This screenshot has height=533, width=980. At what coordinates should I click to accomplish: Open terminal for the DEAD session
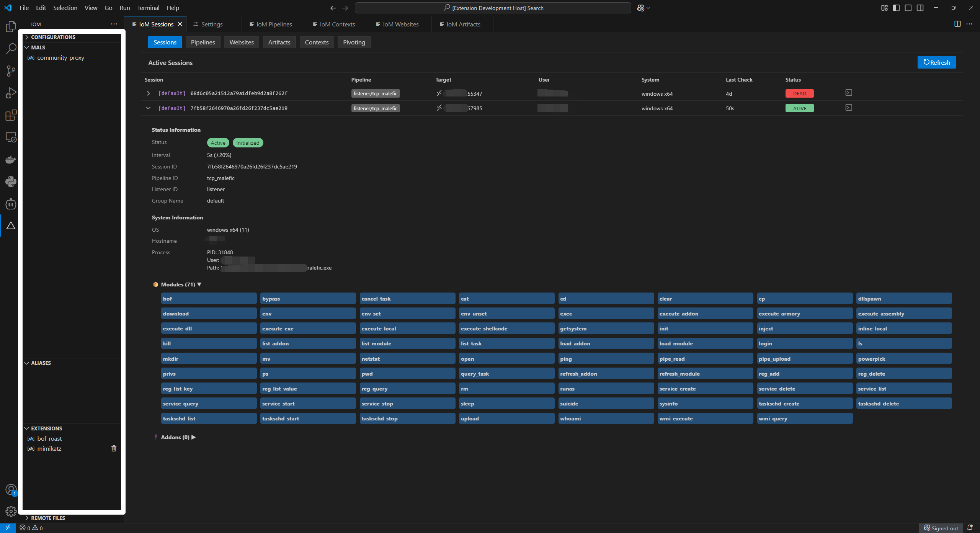(848, 93)
